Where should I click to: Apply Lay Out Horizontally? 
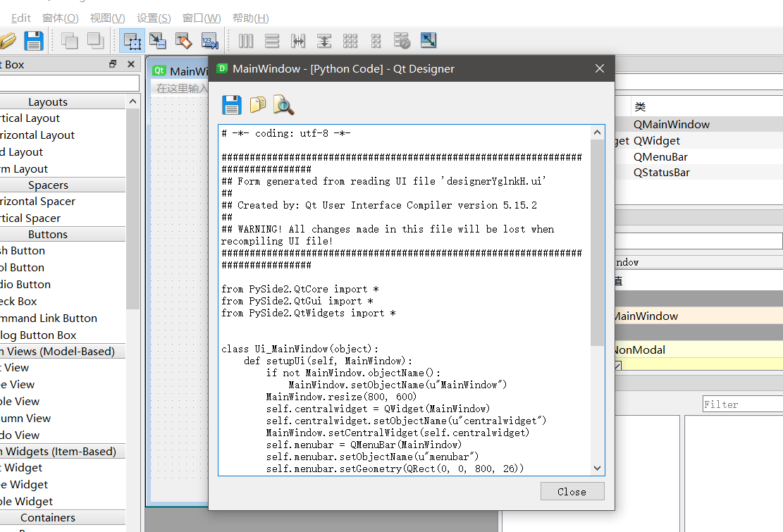pyautogui.click(x=246, y=41)
